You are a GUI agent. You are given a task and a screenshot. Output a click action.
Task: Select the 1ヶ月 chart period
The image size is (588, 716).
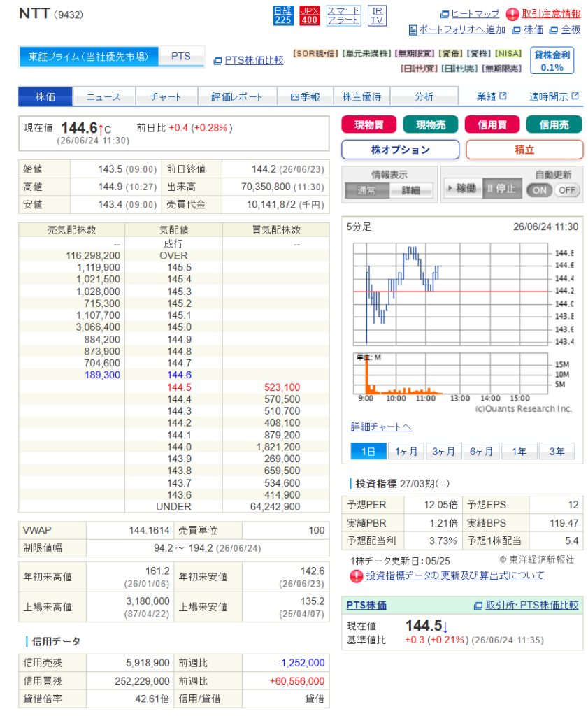[406, 452]
